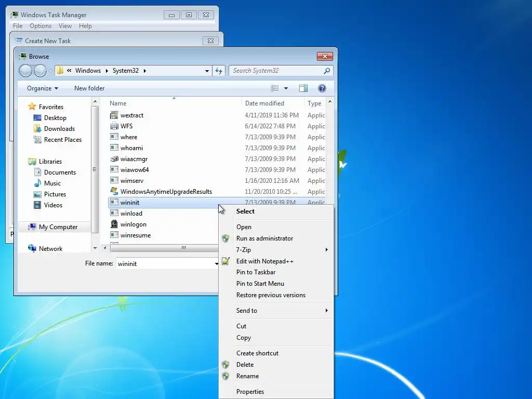Choose Cut in context menu

coord(276,326)
